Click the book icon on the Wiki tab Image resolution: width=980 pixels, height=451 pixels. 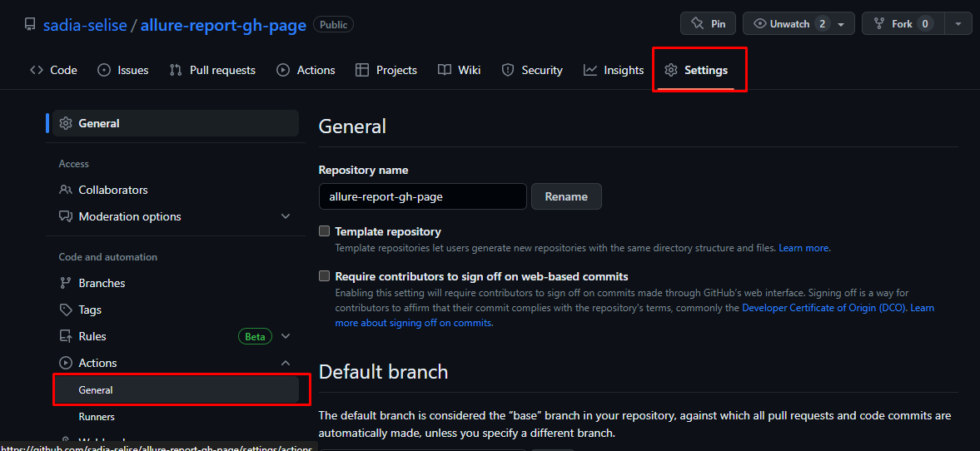445,70
